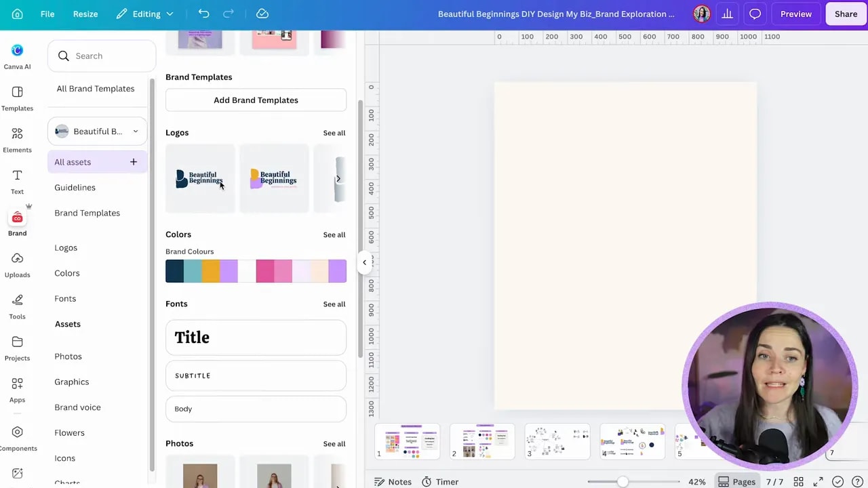Pick the hot pink brand colour swatch
Screen dimensions: 868x488
point(265,271)
